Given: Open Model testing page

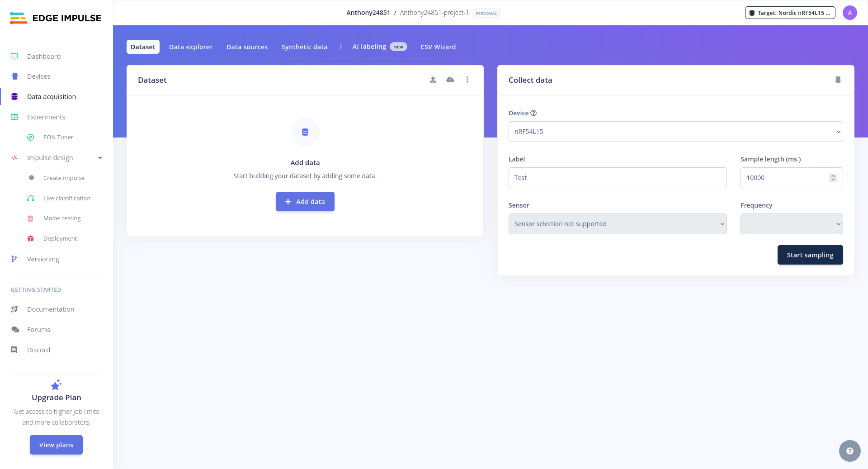Looking at the screenshot, I should point(62,218).
